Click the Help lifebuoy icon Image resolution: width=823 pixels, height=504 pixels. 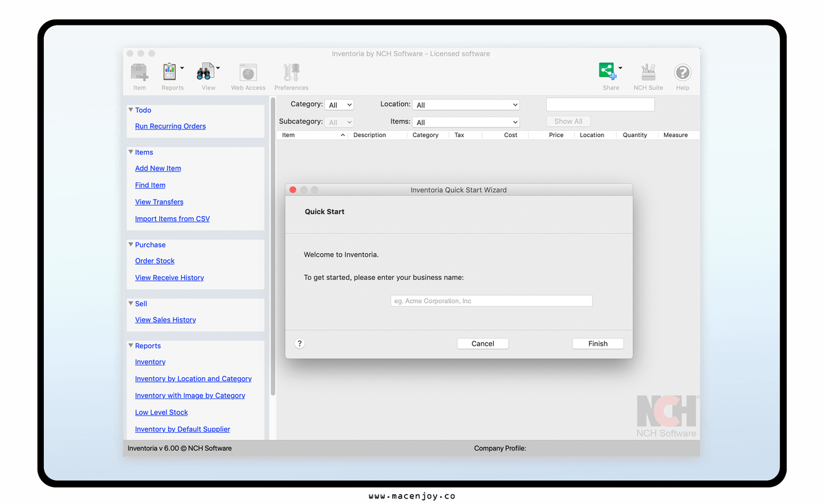pos(682,72)
